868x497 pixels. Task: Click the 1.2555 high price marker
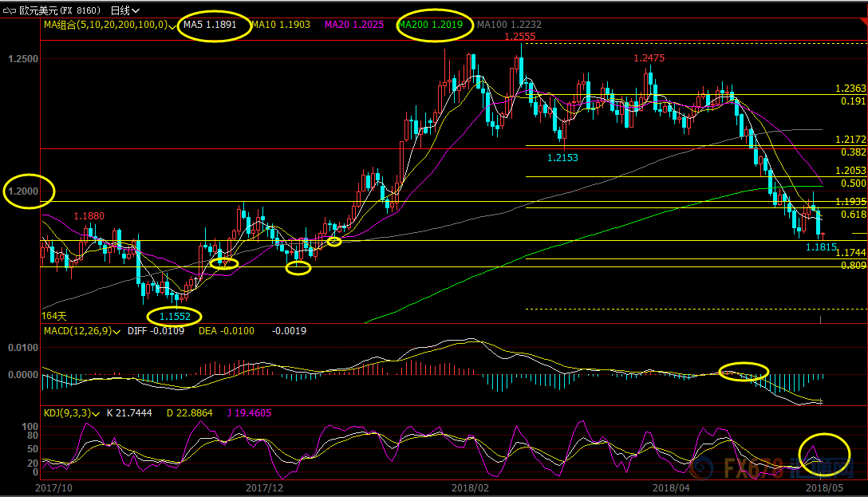[519, 37]
